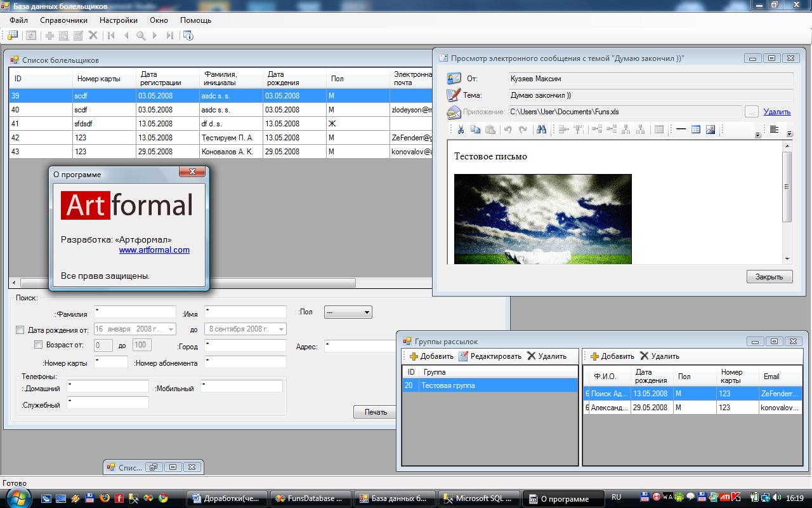Open the 'Настройки' menu
Image resolution: width=812 pixels, height=508 pixels.
coord(118,20)
